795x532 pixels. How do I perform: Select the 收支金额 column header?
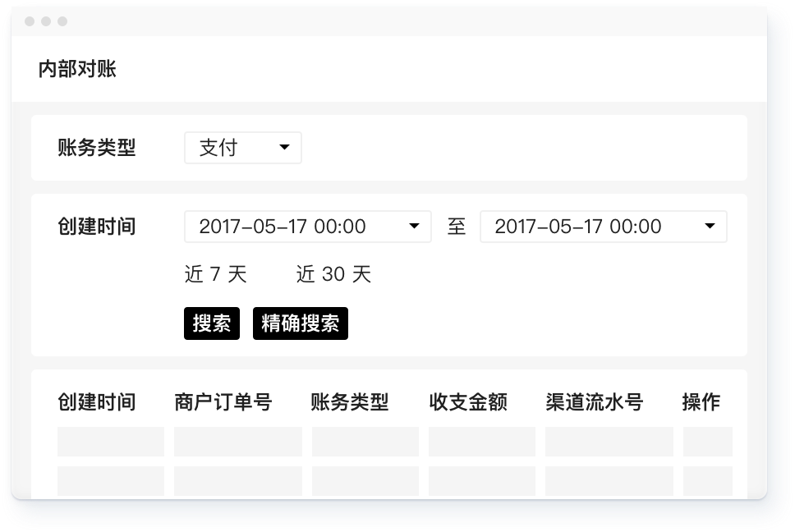(x=467, y=402)
